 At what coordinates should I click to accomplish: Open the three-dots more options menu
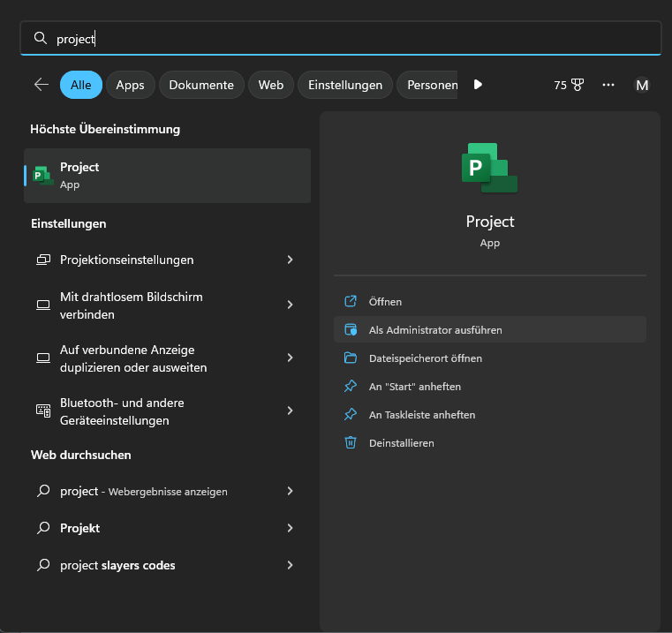pos(608,85)
